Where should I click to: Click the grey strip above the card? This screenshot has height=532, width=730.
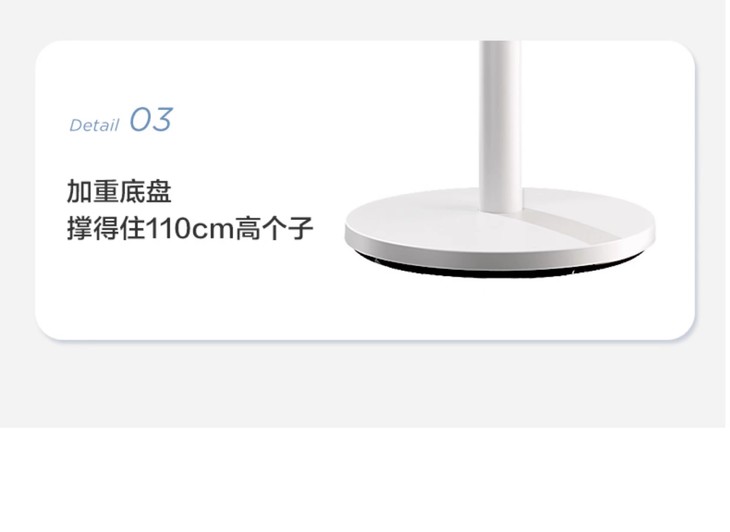pyautogui.click(x=365, y=20)
